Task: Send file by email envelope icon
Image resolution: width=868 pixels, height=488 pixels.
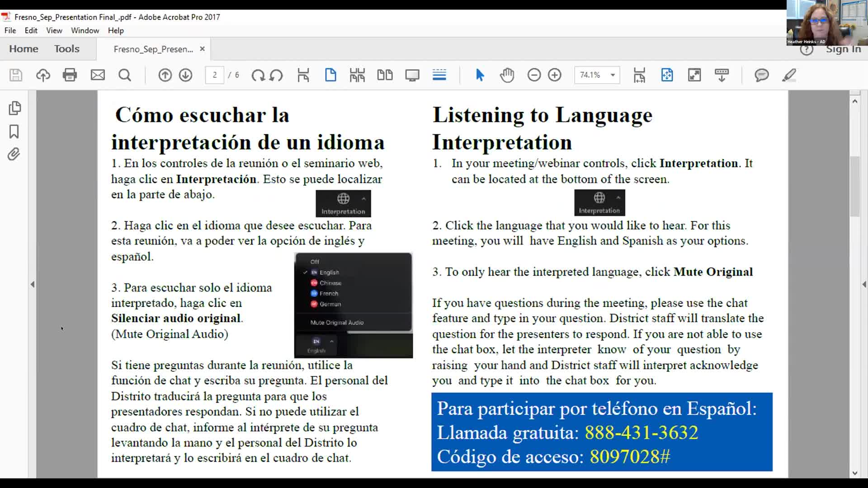Action: 98,75
